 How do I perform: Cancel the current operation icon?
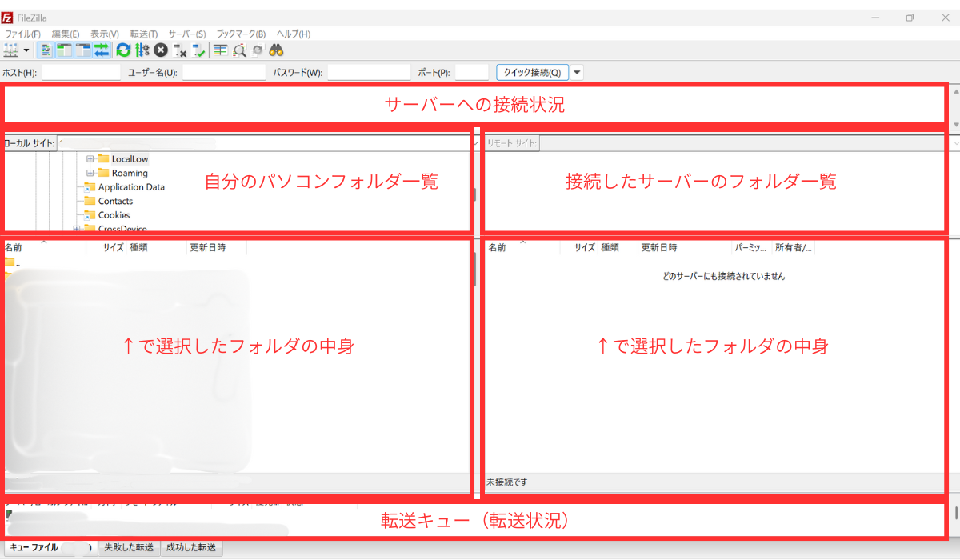pos(161,50)
